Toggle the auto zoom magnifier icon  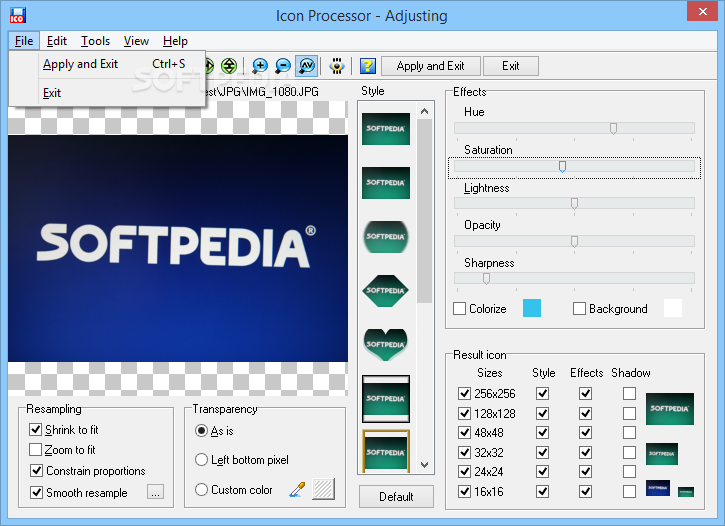307,66
